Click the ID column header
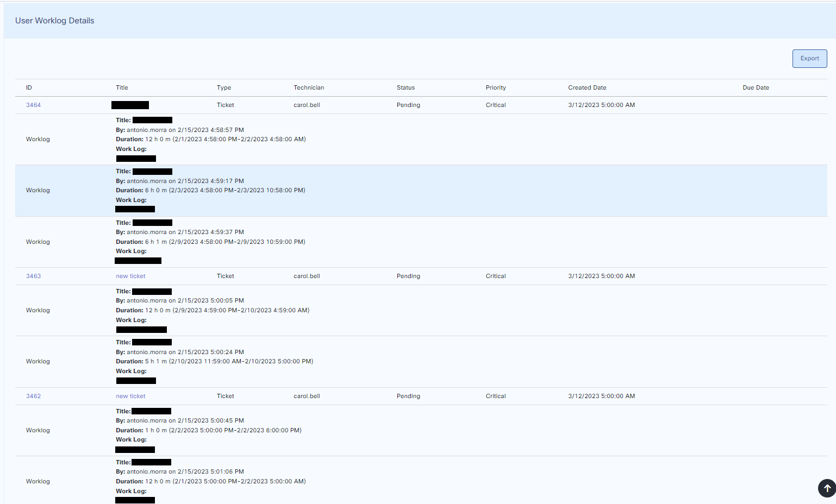 pyautogui.click(x=29, y=88)
